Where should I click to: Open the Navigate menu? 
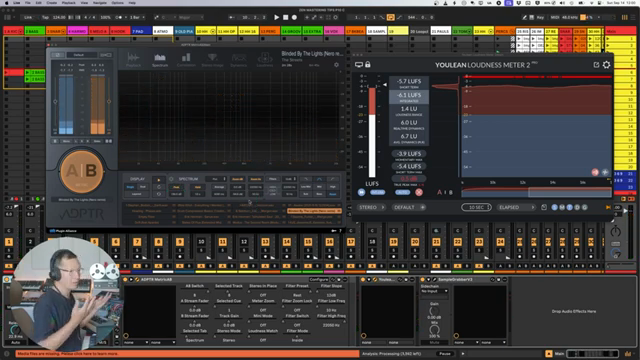tap(101, 3)
